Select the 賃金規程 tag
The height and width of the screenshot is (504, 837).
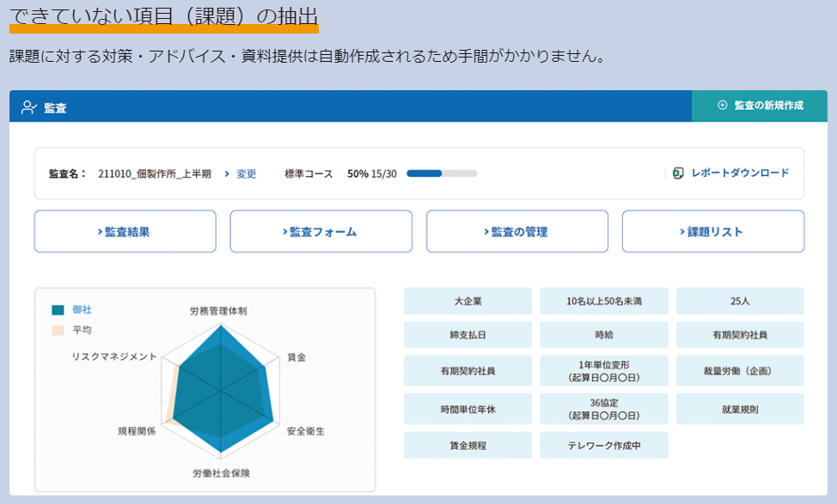pos(467,446)
